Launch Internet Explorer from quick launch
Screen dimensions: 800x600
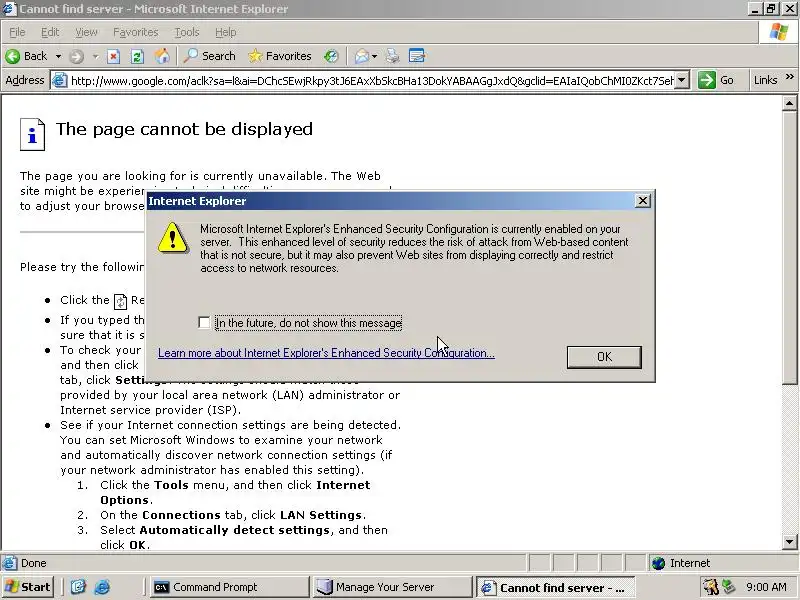(102, 587)
